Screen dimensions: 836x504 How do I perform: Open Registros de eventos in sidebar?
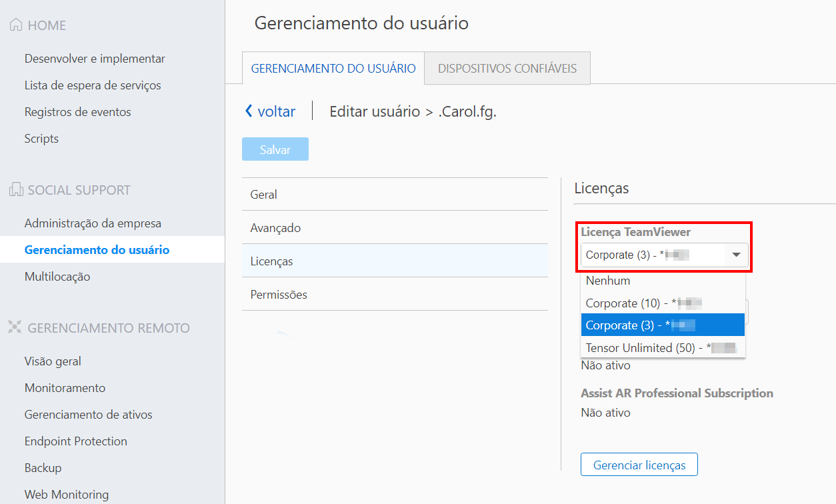(78, 112)
